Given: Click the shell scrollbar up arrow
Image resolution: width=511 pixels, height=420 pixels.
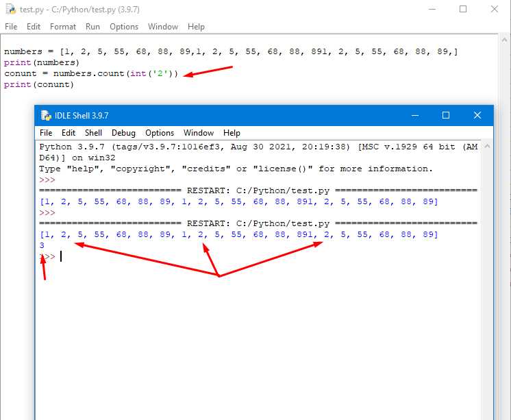Looking at the screenshot, I should click(x=487, y=147).
